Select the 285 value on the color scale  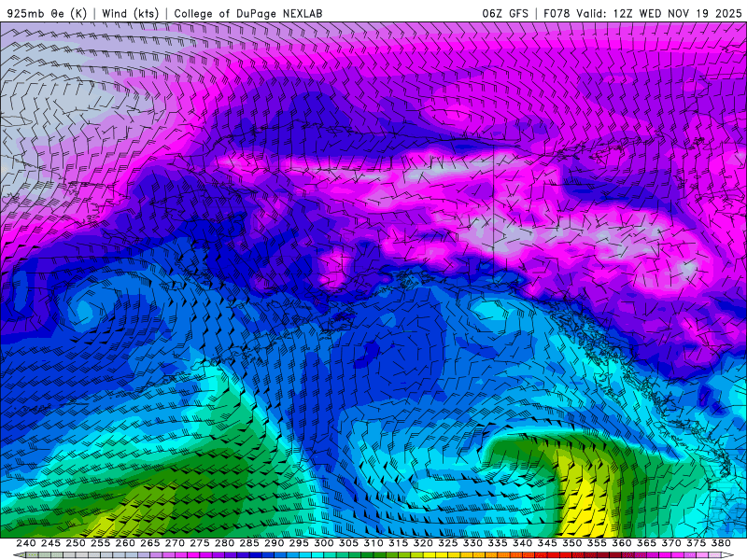248,543
